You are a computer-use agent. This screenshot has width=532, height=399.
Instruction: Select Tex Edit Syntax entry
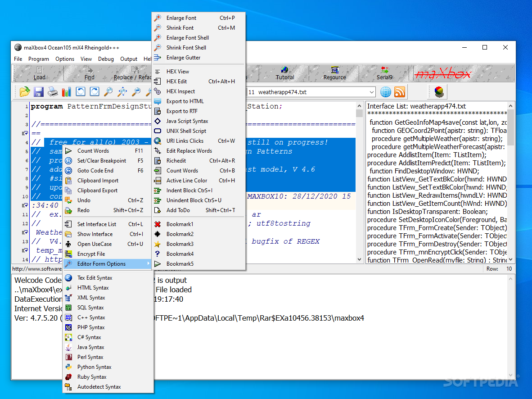coord(108,278)
